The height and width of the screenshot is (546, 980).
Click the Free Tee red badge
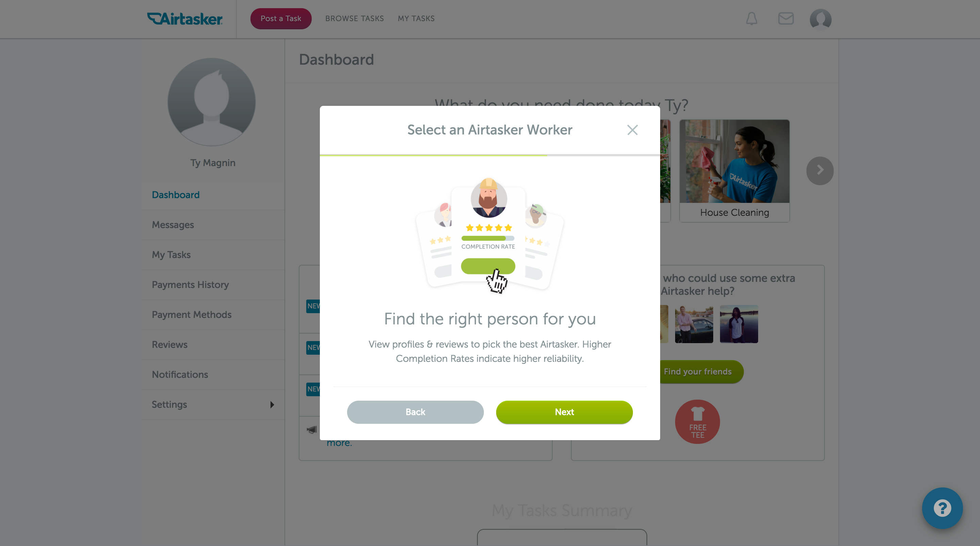pos(697,421)
